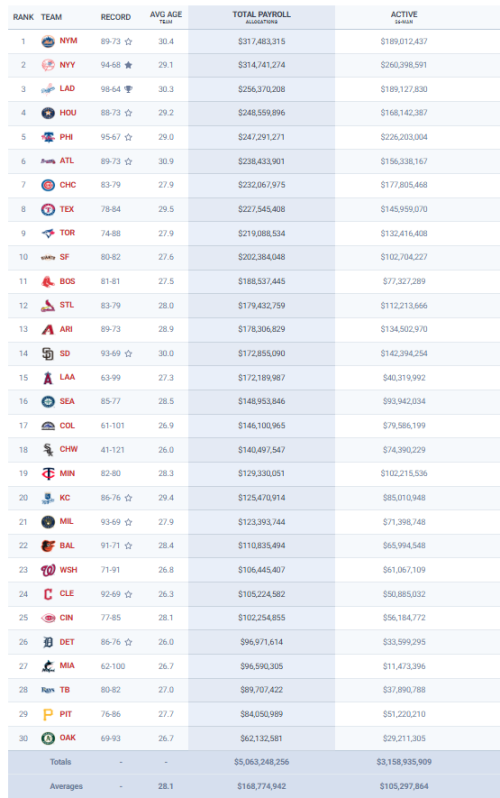The height and width of the screenshot is (798, 500).
Task: Click the trophy icon beside LAD record
Action: coord(128,89)
